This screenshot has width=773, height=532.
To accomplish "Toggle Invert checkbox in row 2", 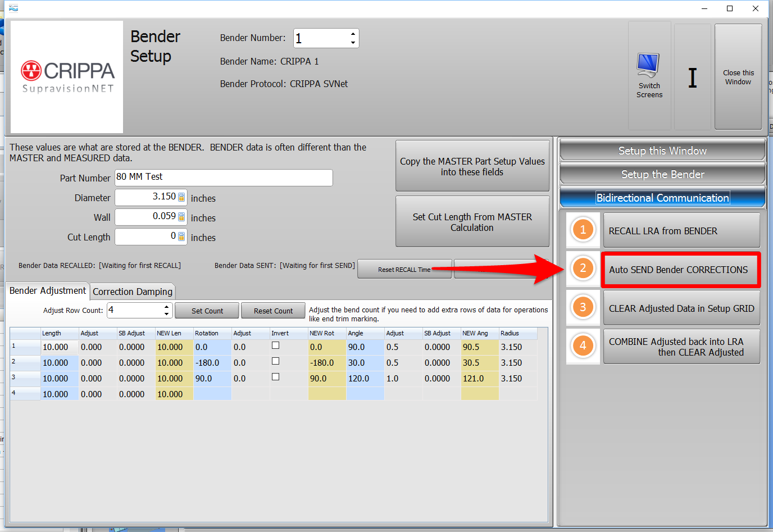I will (275, 361).
